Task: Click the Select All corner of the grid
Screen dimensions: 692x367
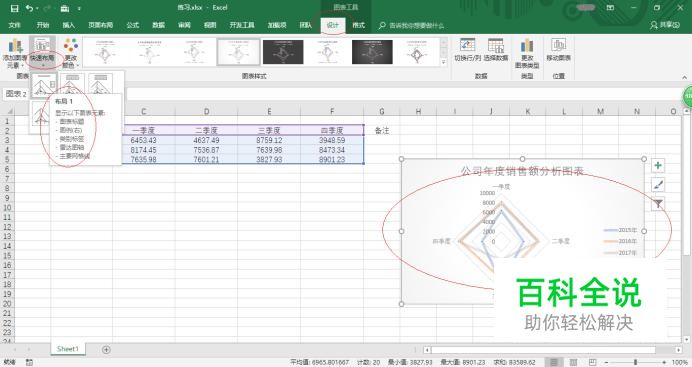Action: point(8,112)
